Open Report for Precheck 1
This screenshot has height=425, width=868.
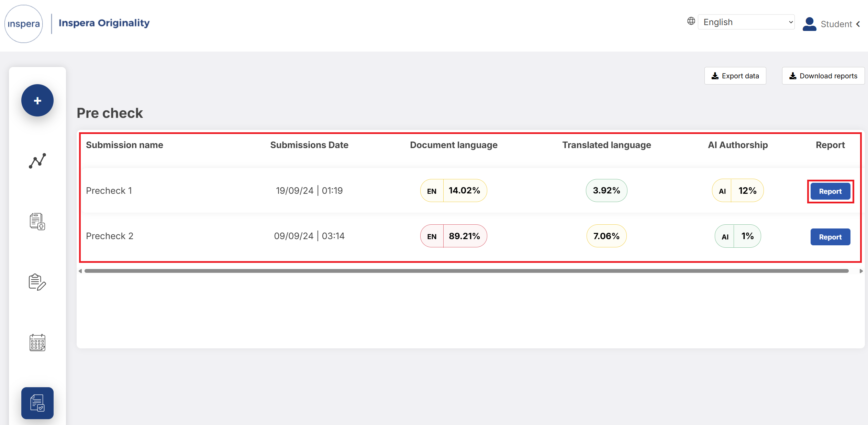tap(830, 191)
